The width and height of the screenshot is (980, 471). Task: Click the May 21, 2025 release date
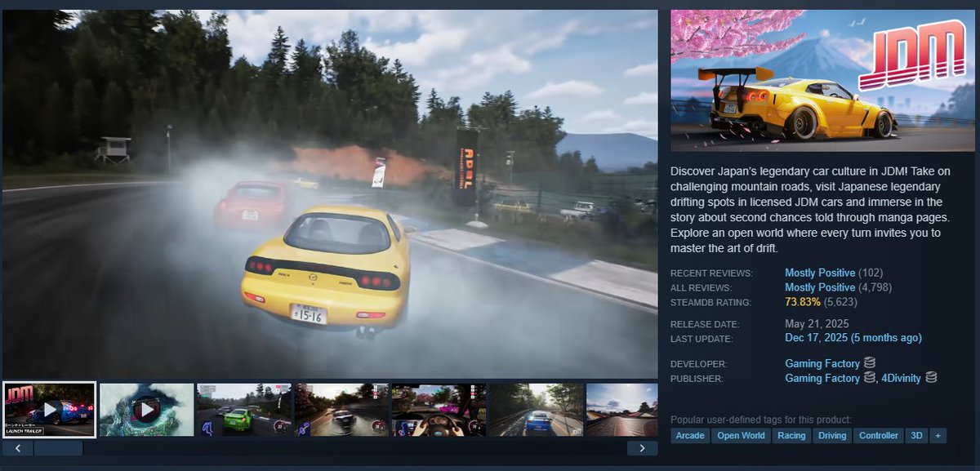click(x=817, y=323)
